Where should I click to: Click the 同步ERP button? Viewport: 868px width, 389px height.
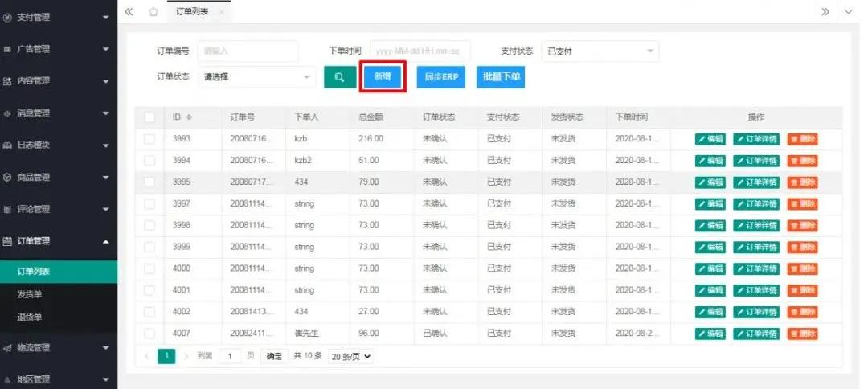441,77
